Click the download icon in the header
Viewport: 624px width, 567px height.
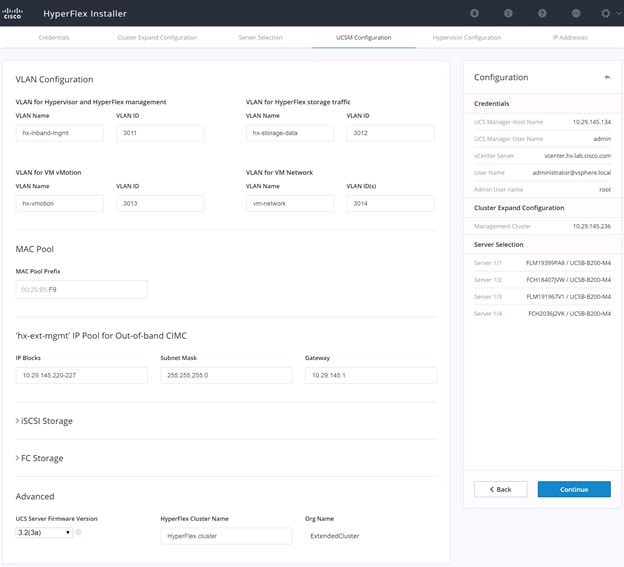click(474, 13)
